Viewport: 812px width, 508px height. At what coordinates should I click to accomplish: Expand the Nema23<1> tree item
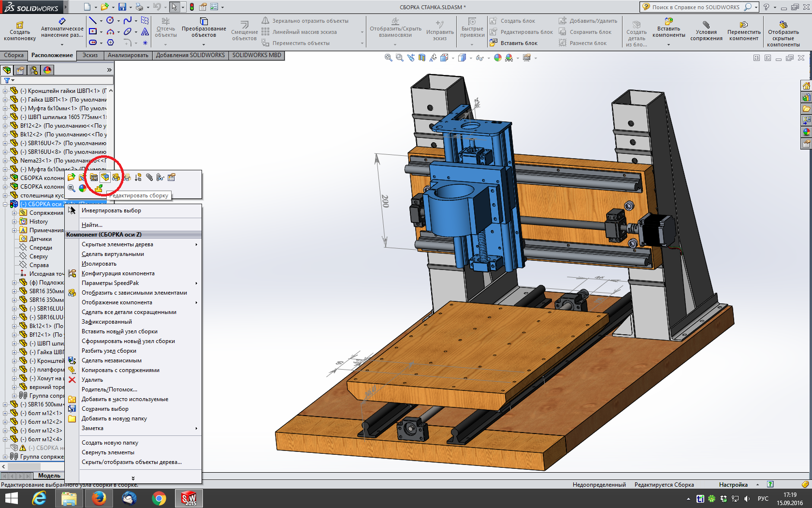pyautogui.click(x=5, y=161)
